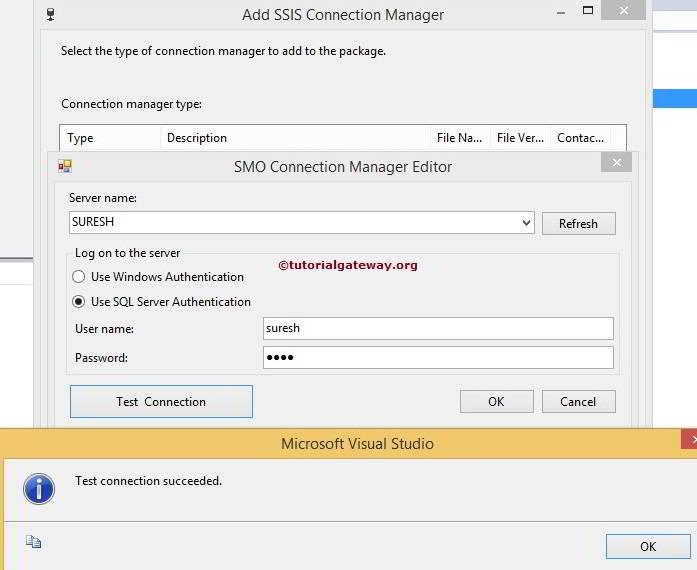697x570 pixels.
Task: Click the 'Log on to the server' group label
Action: [127, 253]
